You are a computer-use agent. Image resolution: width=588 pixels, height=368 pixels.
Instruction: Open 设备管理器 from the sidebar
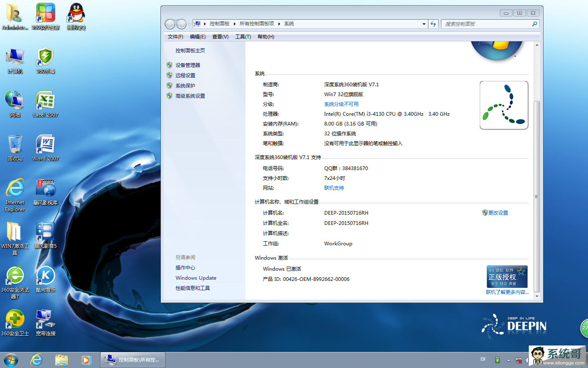tap(188, 65)
